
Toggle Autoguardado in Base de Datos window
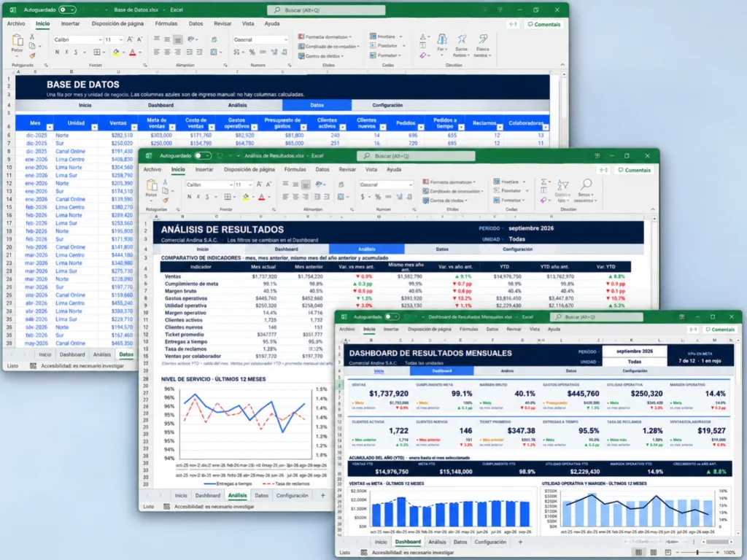point(67,9)
